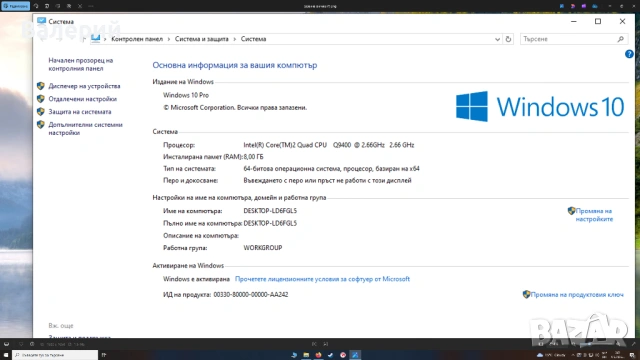Select Windows 10 Pro edition text

186,95
